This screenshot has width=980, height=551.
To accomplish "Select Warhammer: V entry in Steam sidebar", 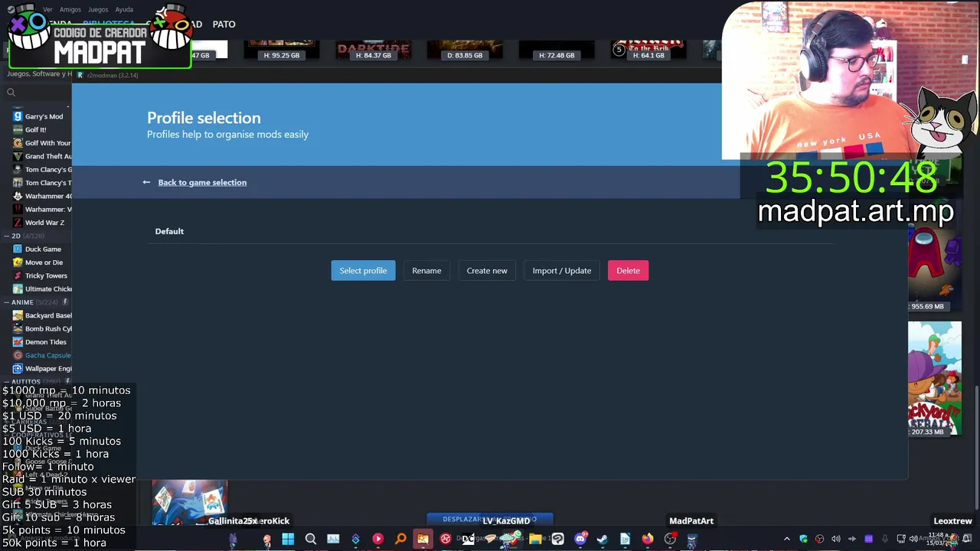I will tap(44, 209).
